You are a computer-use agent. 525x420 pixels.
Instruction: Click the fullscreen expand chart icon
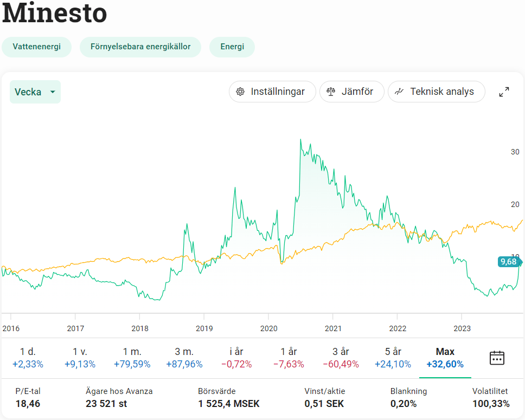(504, 92)
